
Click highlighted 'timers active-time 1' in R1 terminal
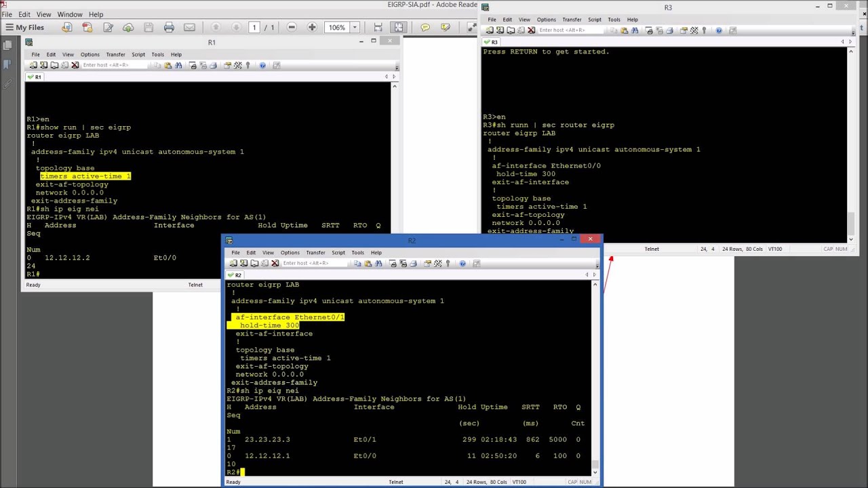85,176
